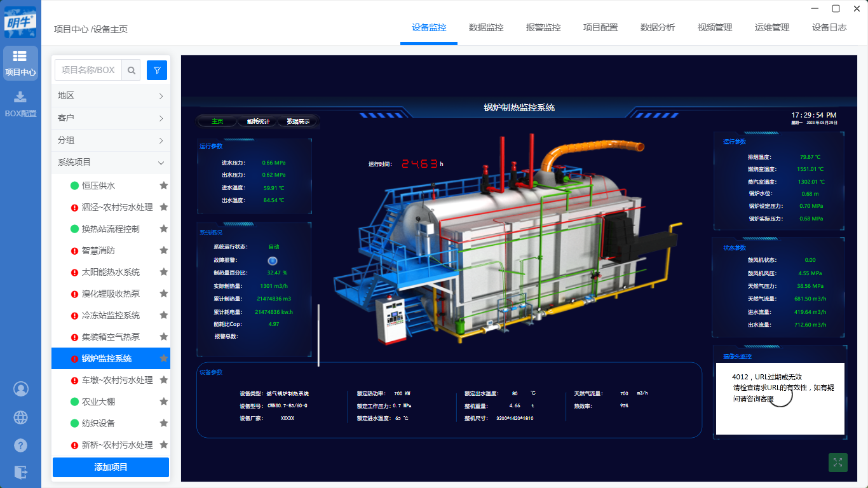
Task: Click the 能耗统计 dashboard button
Action: click(x=258, y=121)
